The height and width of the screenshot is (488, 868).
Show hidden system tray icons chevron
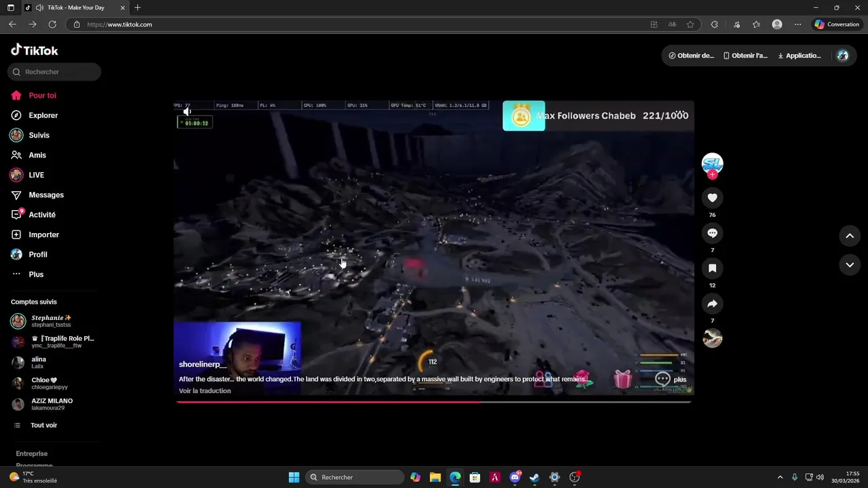click(780, 477)
